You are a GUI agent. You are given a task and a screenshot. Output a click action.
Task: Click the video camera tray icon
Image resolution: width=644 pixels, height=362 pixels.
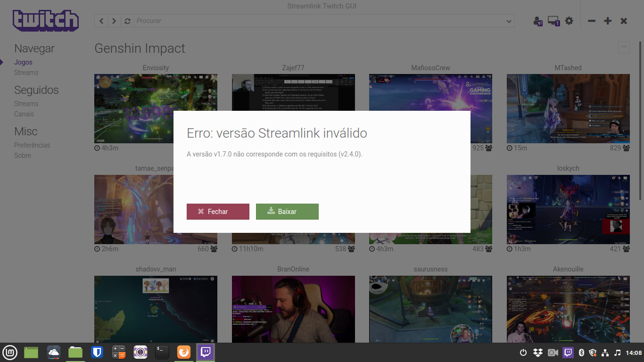tap(553, 353)
